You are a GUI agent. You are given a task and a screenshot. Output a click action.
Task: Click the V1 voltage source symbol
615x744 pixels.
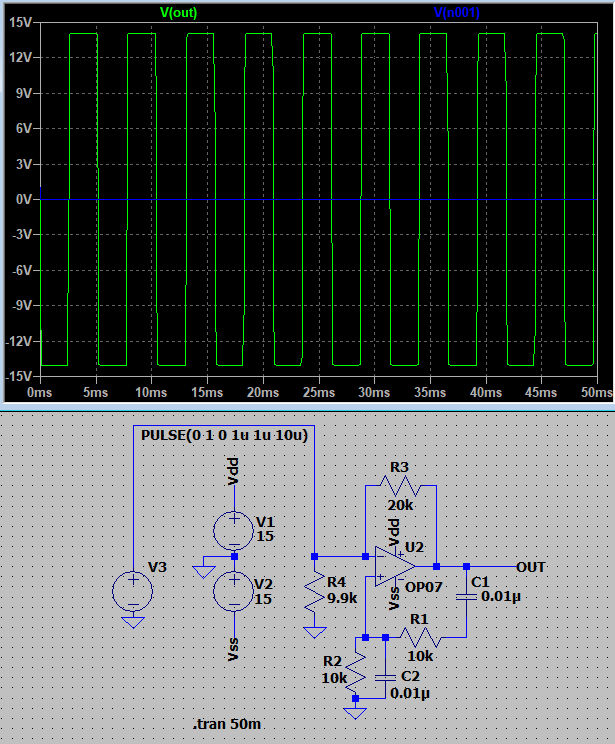pos(234,527)
